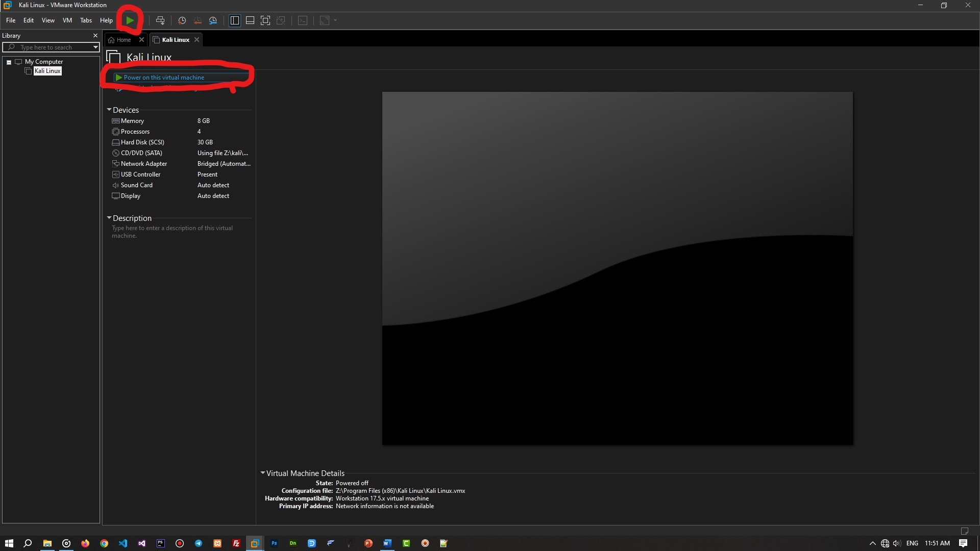The height and width of the screenshot is (551, 980).
Task: Switch to the Home tab
Action: coord(123,40)
